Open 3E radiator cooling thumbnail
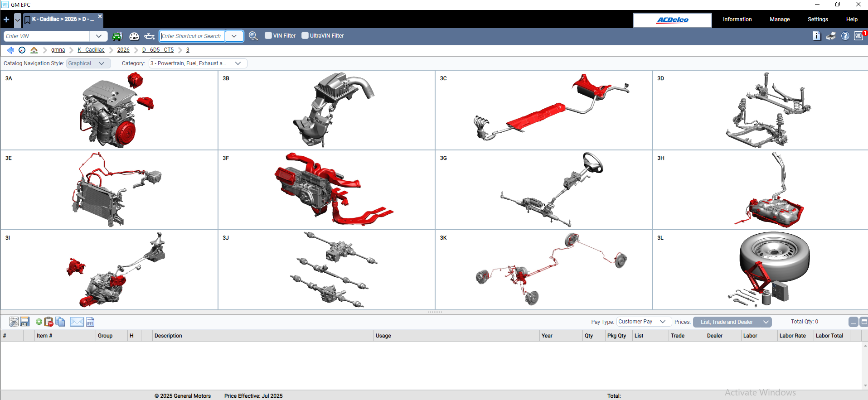 tap(109, 190)
